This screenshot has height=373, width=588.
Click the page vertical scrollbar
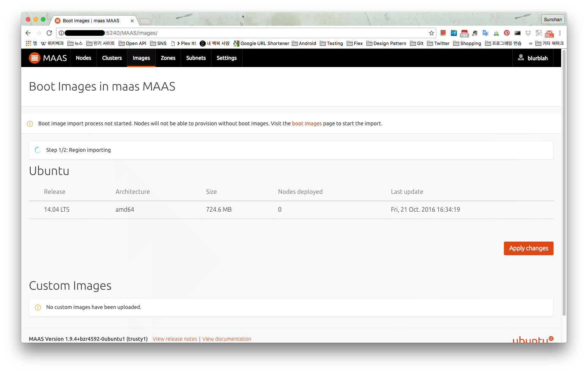point(564,183)
